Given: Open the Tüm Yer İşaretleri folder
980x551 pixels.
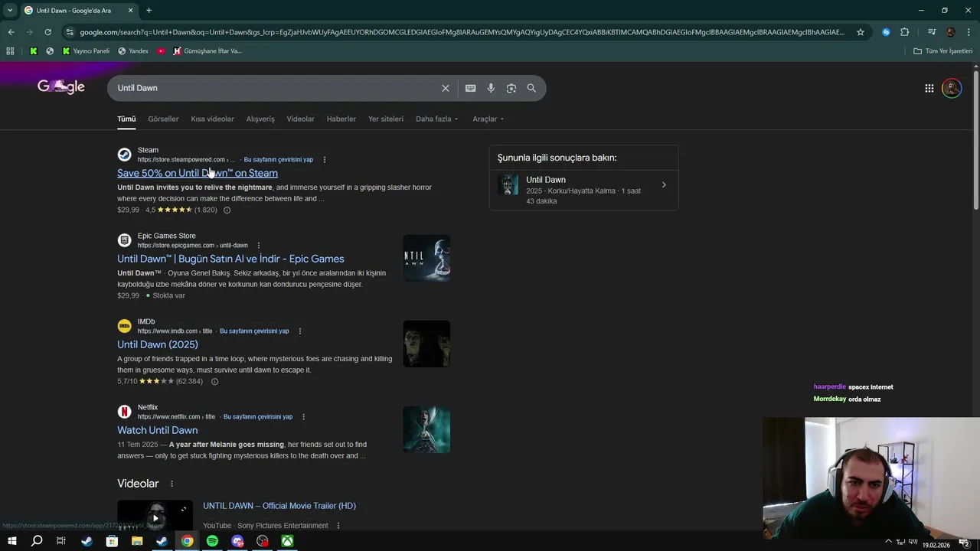Looking at the screenshot, I should [x=942, y=51].
